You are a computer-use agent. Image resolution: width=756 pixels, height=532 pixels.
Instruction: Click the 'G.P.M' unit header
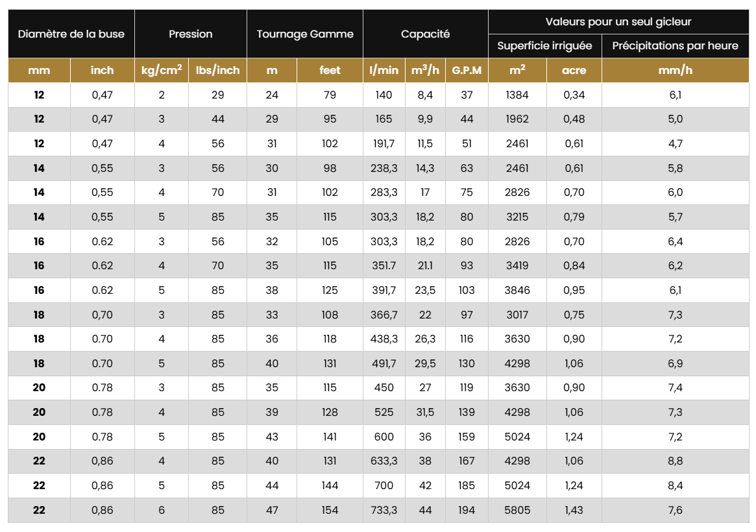[467, 71]
